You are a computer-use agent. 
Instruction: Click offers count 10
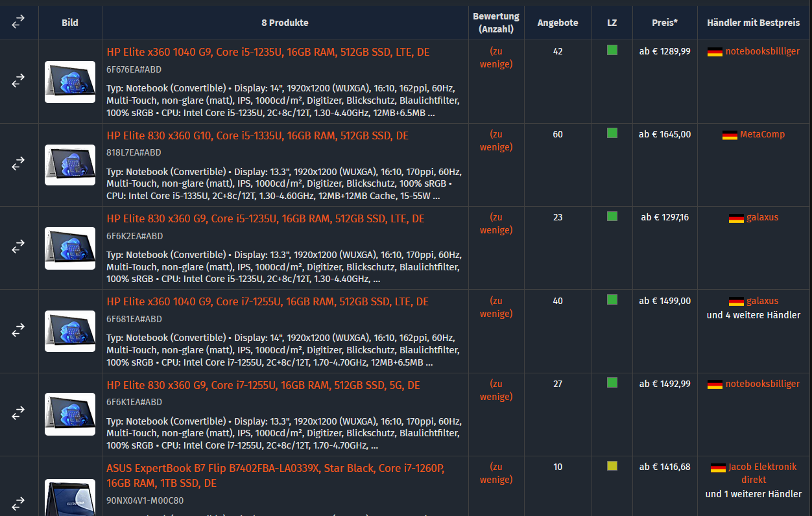pyautogui.click(x=558, y=467)
